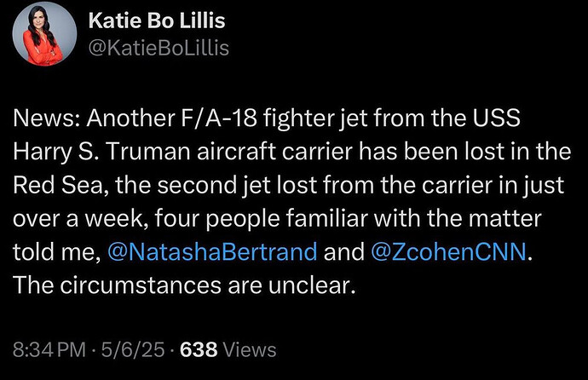Click the Katie Bo Lillis display name

(x=157, y=20)
